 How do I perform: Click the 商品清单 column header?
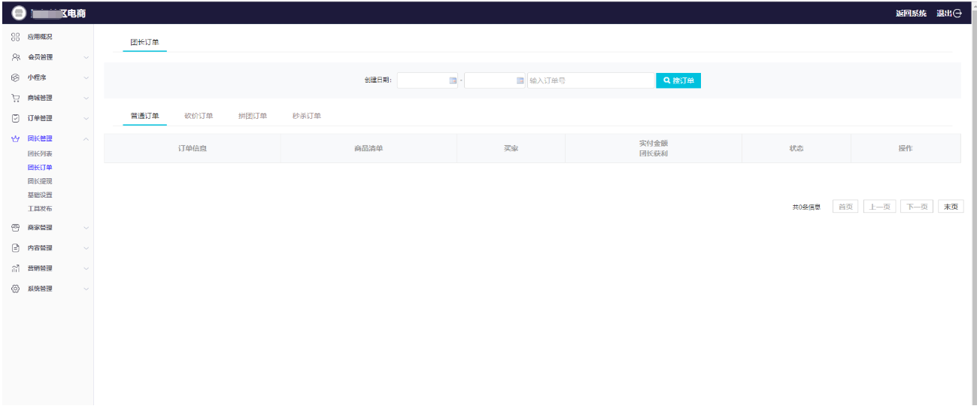click(x=369, y=148)
